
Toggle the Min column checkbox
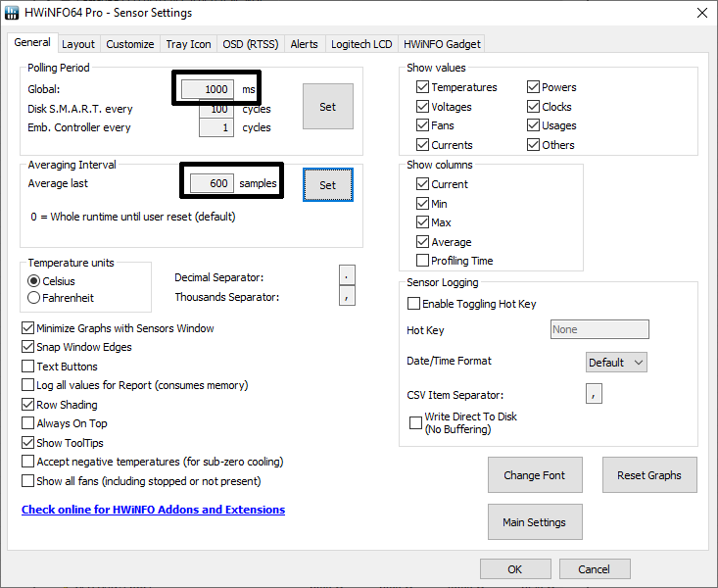(x=432, y=204)
